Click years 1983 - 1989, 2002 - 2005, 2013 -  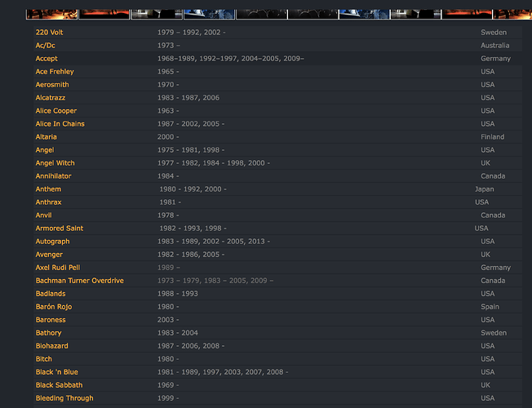(214, 242)
